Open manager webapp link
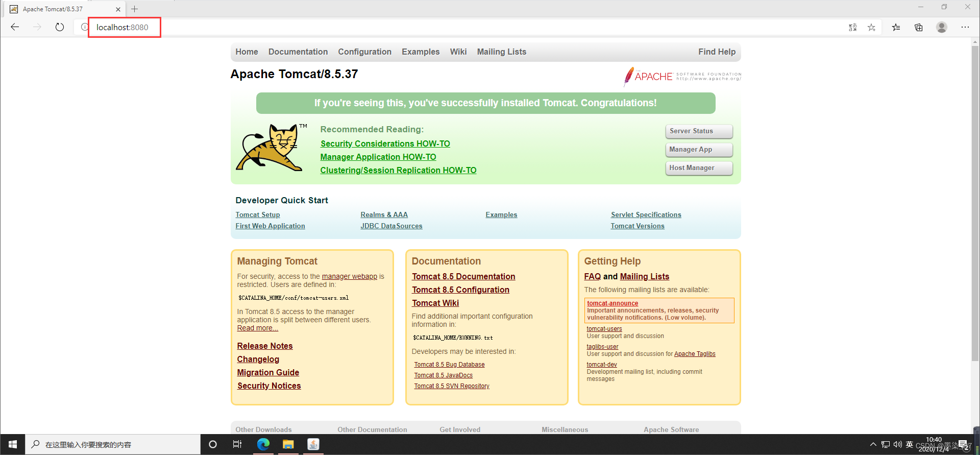This screenshot has height=455, width=980. pyautogui.click(x=350, y=276)
